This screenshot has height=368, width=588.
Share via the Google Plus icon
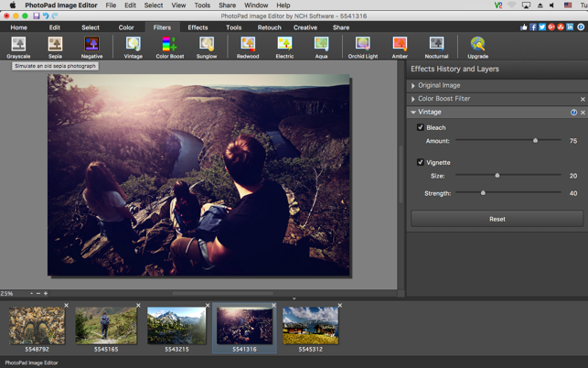pos(551,27)
